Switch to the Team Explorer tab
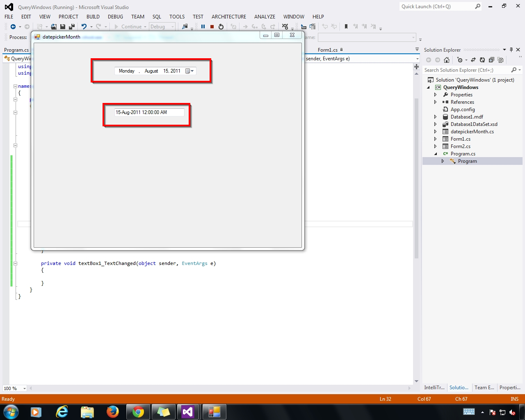 click(484, 387)
